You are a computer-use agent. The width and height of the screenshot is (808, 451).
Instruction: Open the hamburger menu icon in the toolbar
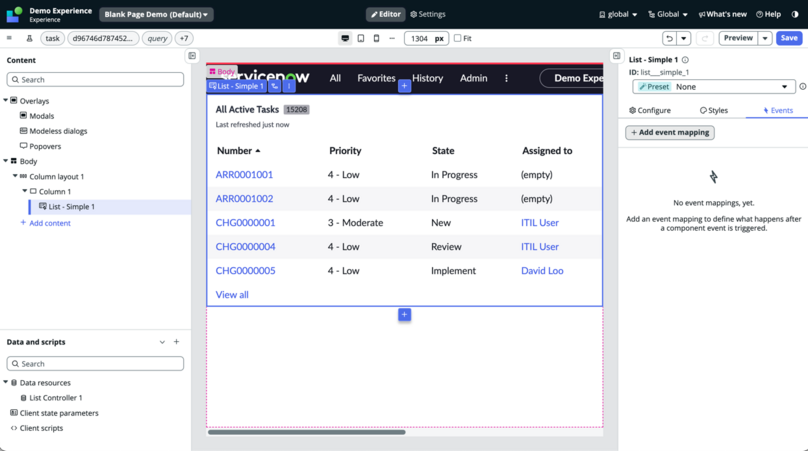pyautogui.click(x=9, y=38)
